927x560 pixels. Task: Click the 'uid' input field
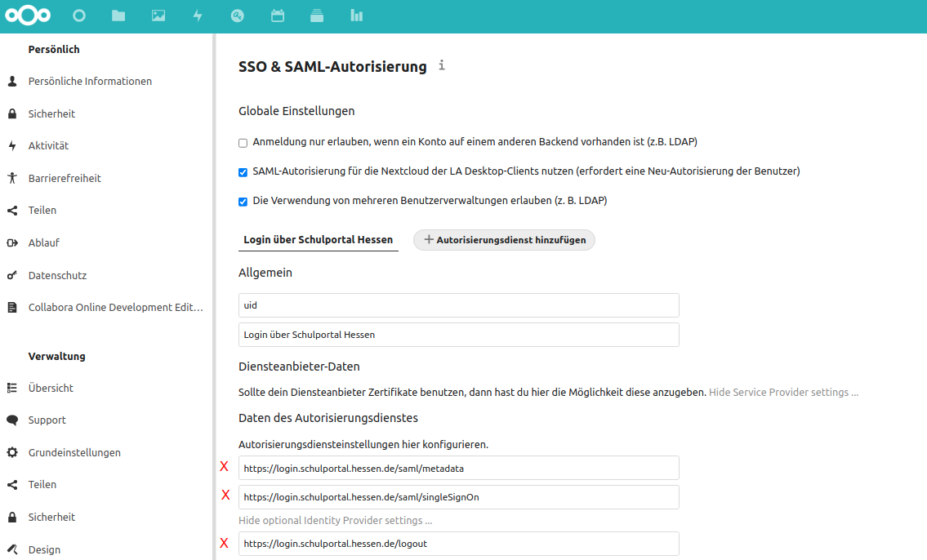(459, 305)
